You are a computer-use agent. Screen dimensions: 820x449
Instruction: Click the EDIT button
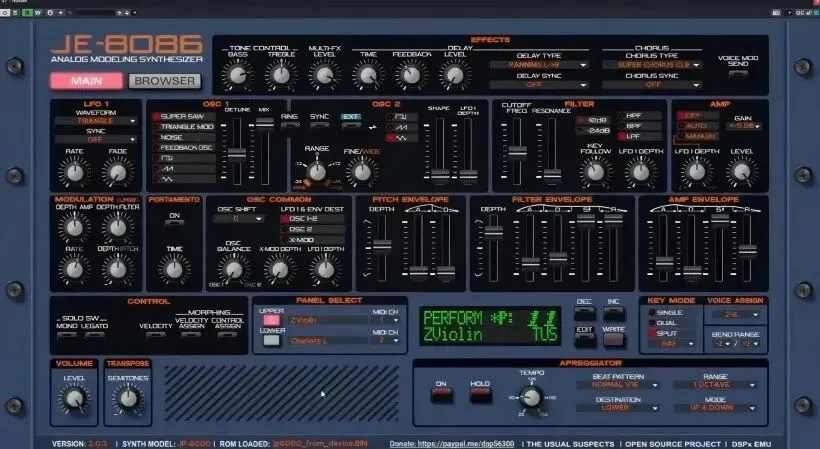tap(585, 340)
